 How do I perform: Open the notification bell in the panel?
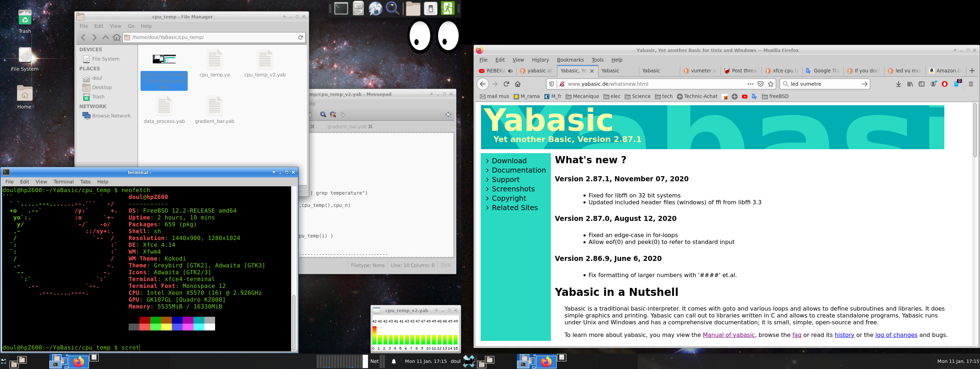tap(394, 361)
